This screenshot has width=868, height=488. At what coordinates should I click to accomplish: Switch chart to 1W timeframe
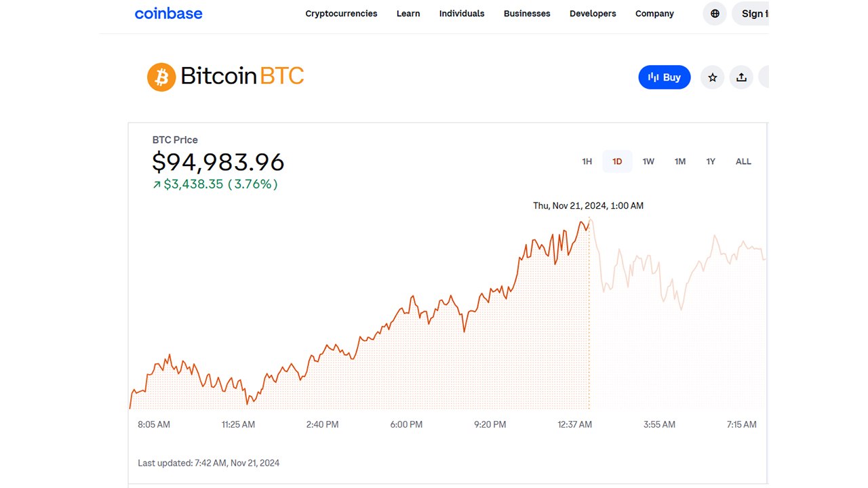pos(648,161)
